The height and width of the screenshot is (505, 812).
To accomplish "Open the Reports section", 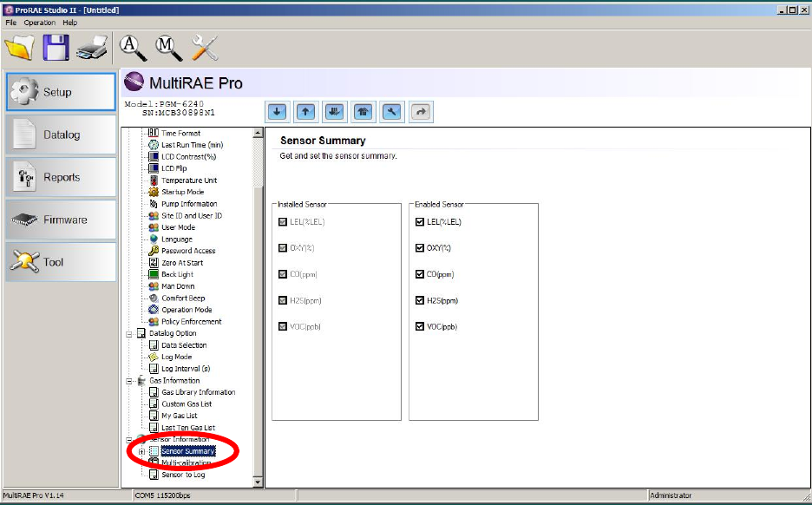I will (x=61, y=177).
